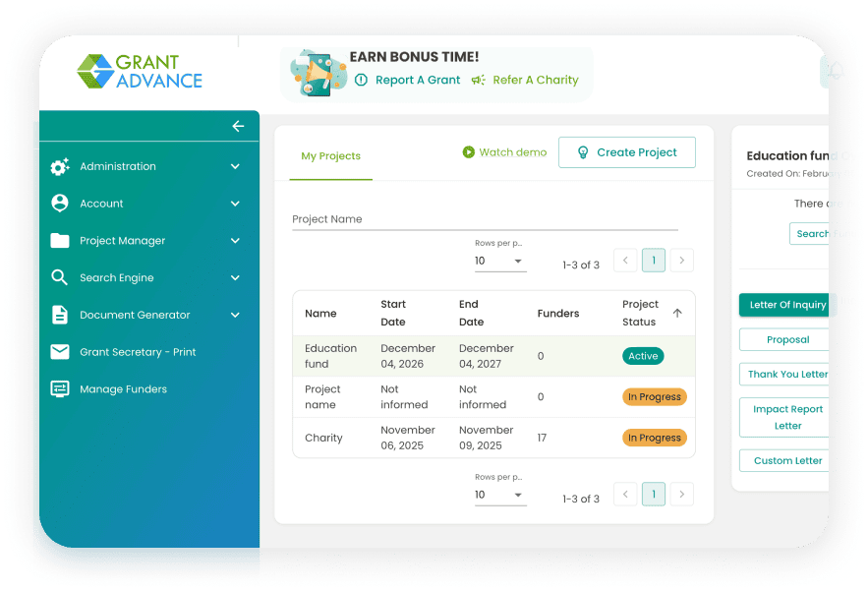Expand the Project Manager chevron
Viewport: 868px width, 591px height.
coord(235,240)
